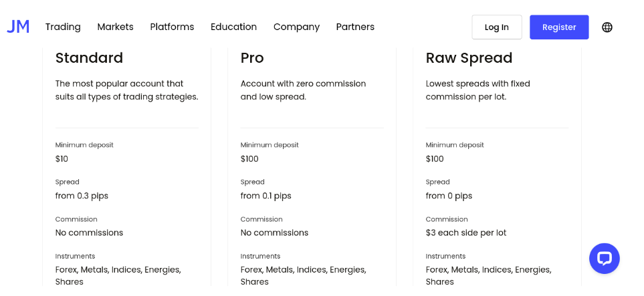The width and height of the screenshot is (644, 296).
Task: Click "$3 each side per lot" commission text
Action: pyautogui.click(x=465, y=233)
